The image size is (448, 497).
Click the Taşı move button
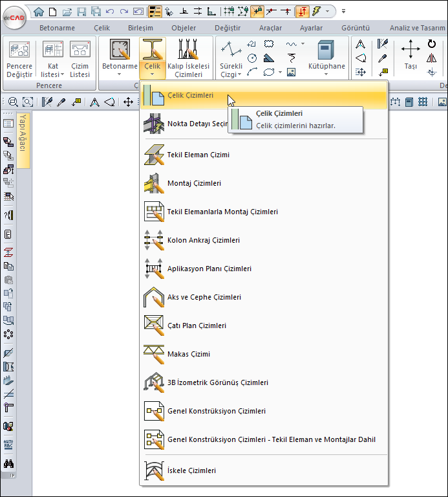point(411,57)
